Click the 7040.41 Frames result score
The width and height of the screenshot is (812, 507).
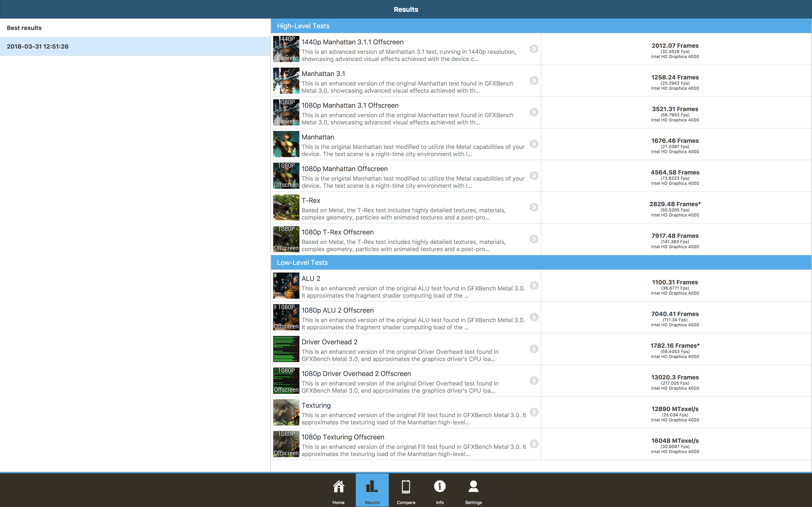[675, 314]
